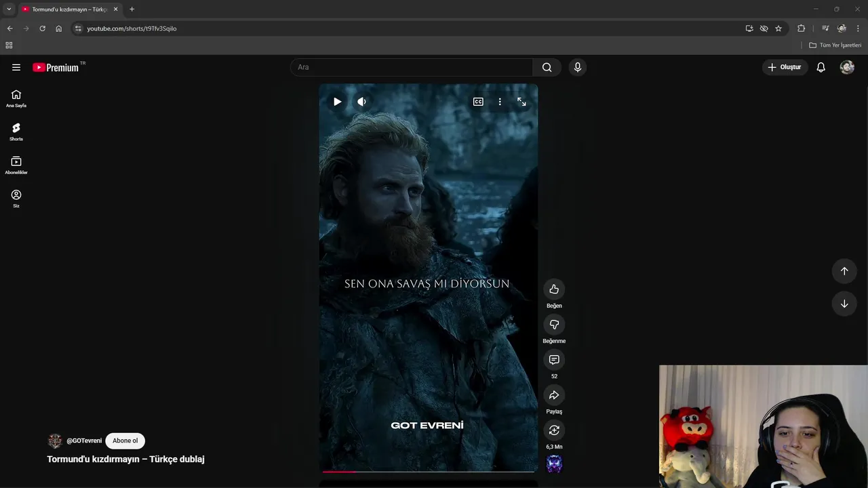The height and width of the screenshot is (488, 868).
Task: Subscribe with the Abone ol button
Action: (125, 441)
